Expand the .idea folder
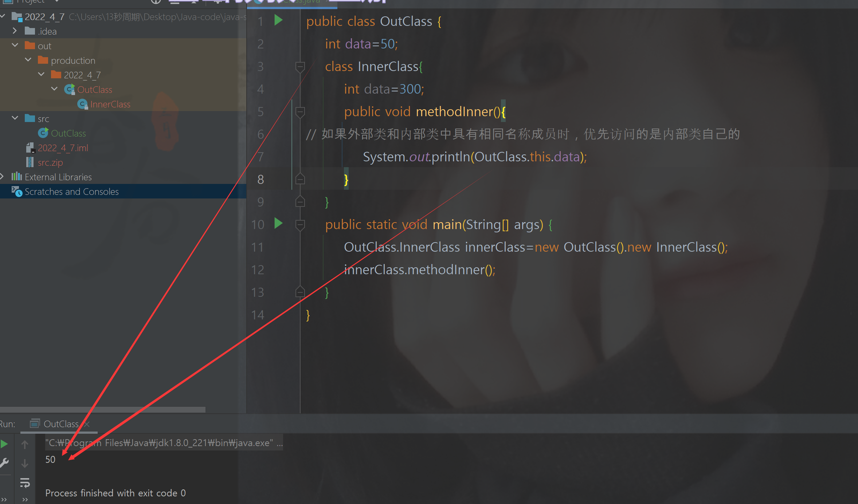 pos(15,31)
